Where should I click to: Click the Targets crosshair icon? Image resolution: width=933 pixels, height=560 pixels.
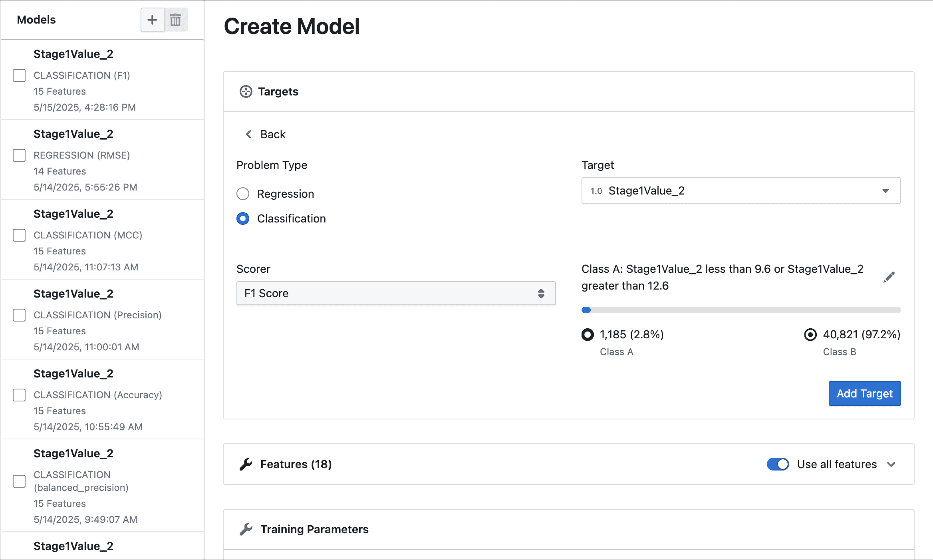(x=246, y=91)
